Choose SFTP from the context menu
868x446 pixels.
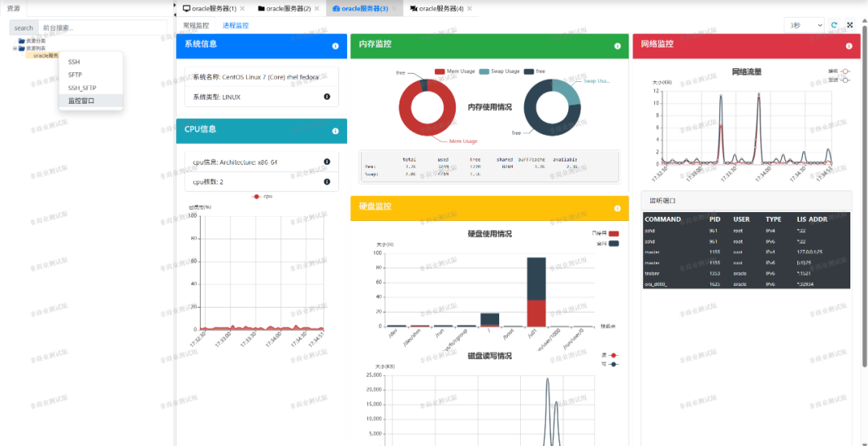click(91, 75)
